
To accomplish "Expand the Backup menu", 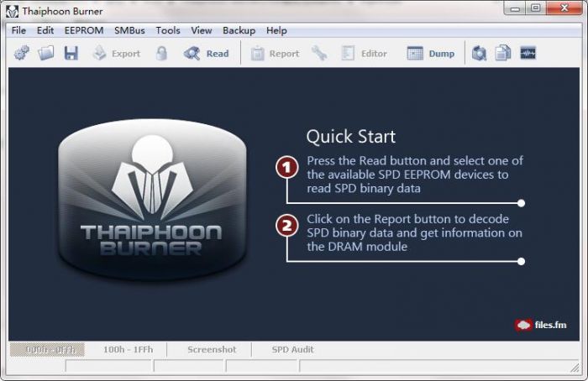I will [239, 30].
